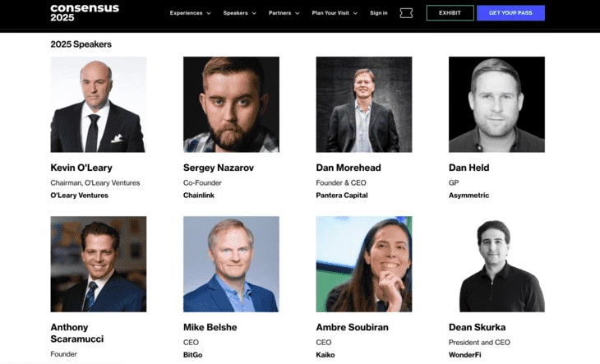Open the Speakers dropdown menu

click(239, 13)
